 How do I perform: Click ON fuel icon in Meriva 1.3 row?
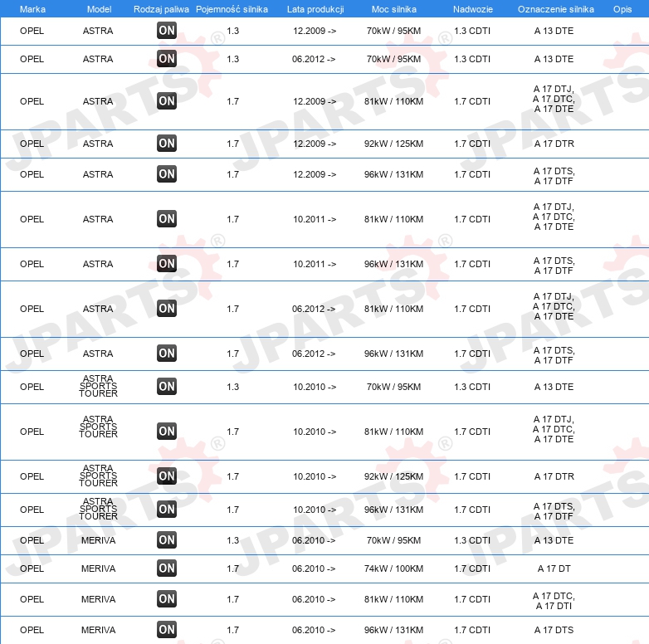pyautogui.click(x=167, y=539)
